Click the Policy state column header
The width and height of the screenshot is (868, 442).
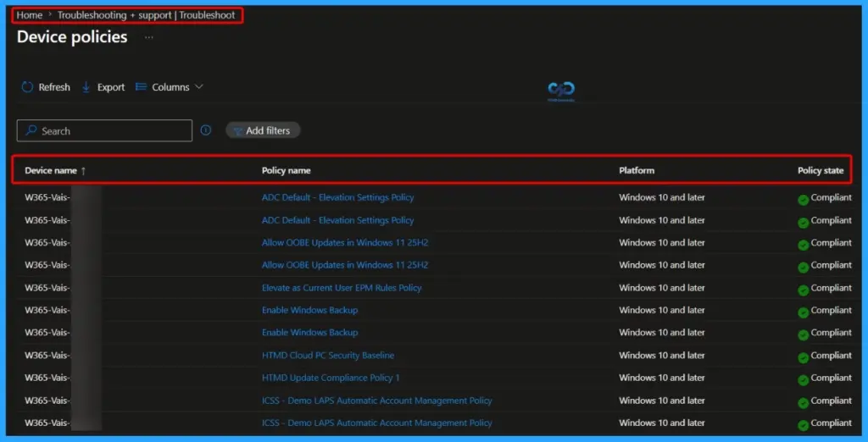(x=821, y=171)
